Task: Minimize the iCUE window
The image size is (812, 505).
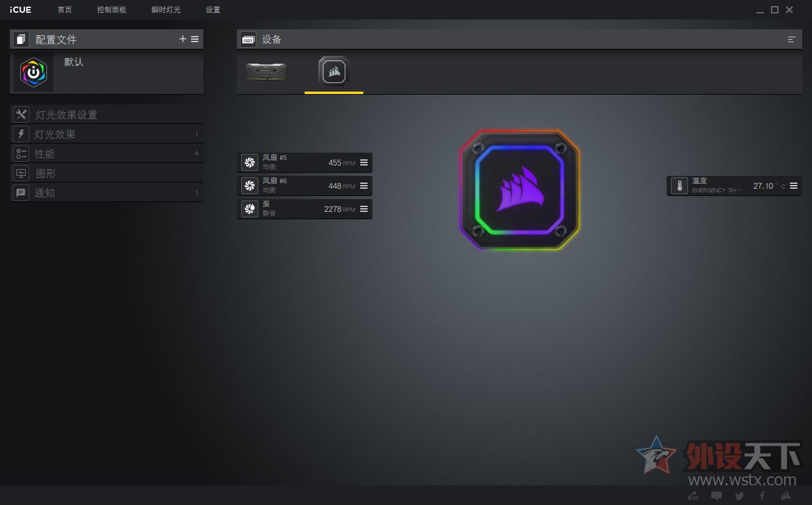Action: click(760, 10)
